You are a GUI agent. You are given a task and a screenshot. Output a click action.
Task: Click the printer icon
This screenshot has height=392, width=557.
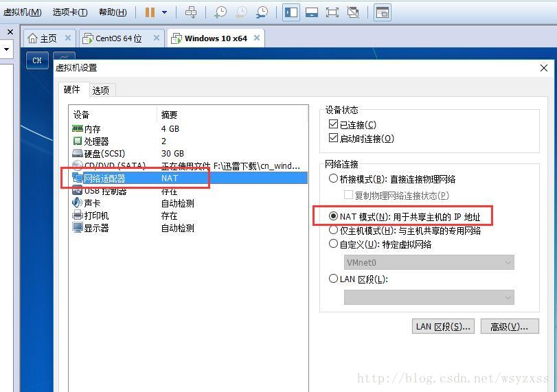point(77,215)
